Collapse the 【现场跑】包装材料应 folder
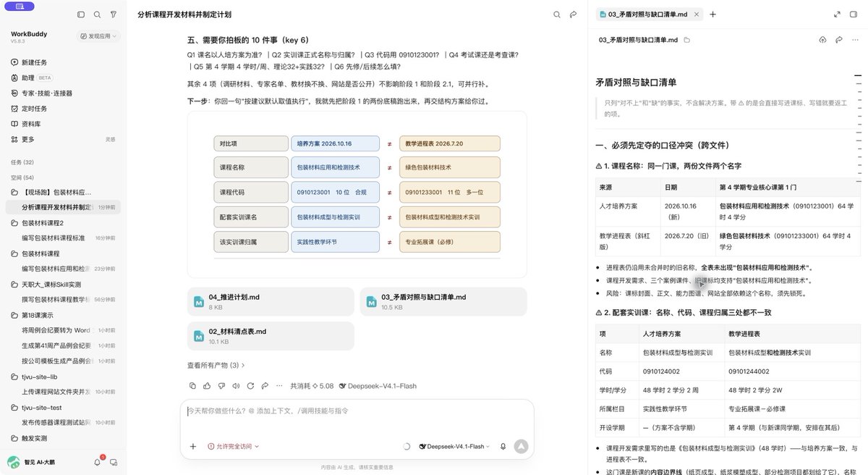 click(52, 192)
